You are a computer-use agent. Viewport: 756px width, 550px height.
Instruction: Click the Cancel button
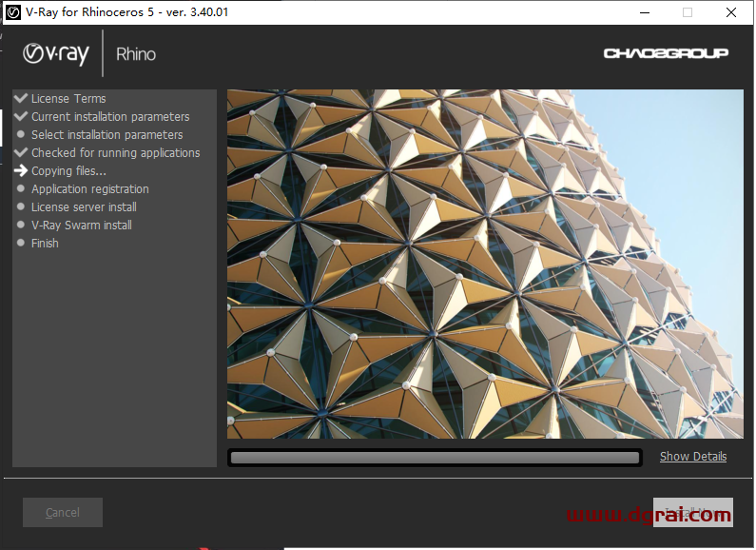pos(63,512)
